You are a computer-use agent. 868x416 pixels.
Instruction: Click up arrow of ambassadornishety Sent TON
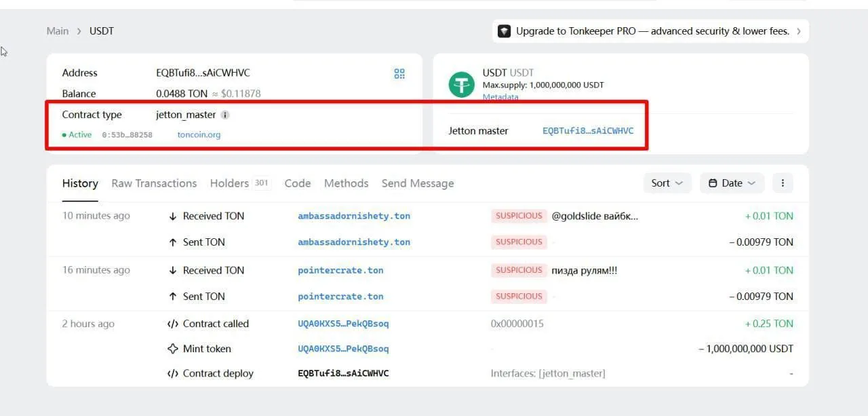(172, 242)
